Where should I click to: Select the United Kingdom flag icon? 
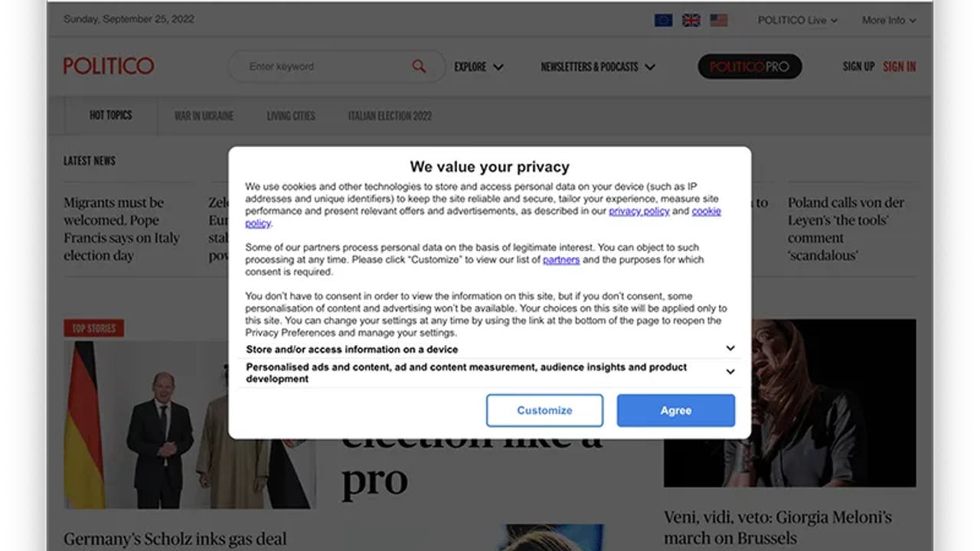(x=691, y=21)
